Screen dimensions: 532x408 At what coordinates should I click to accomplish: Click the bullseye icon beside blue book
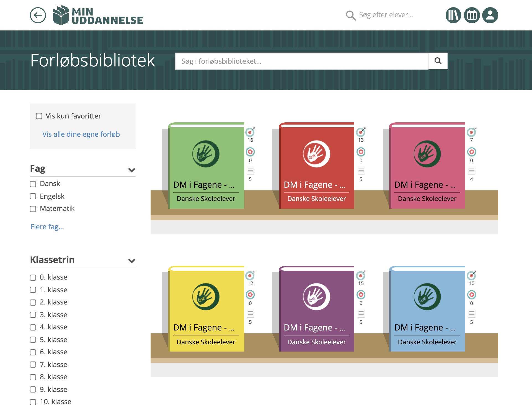[472, 295]
